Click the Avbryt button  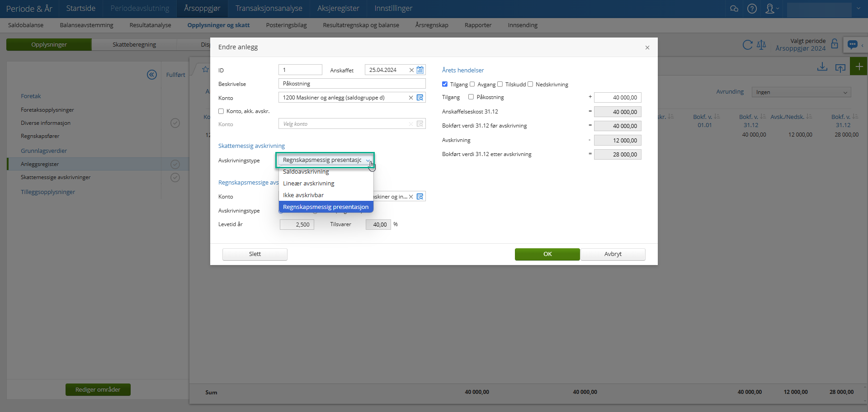click(x=613, y=254)
